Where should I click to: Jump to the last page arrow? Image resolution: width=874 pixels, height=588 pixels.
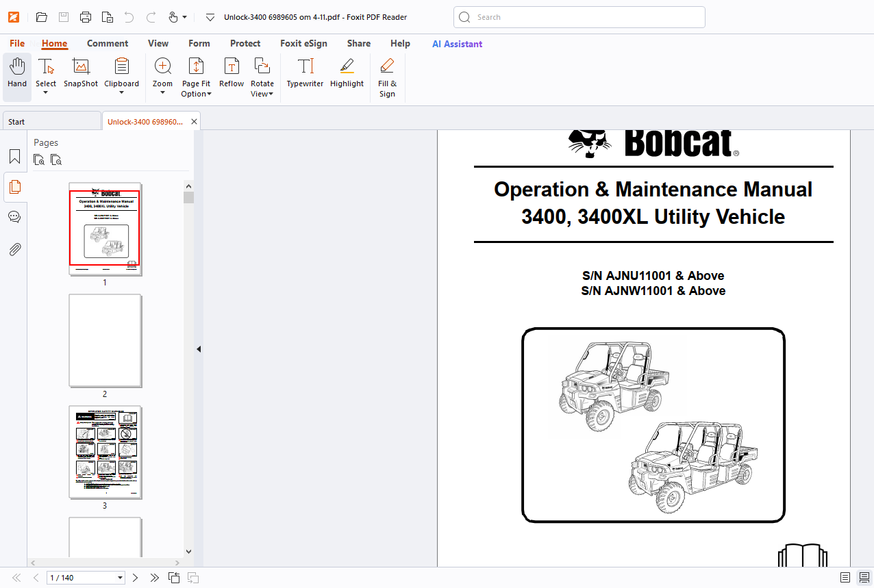155,578
